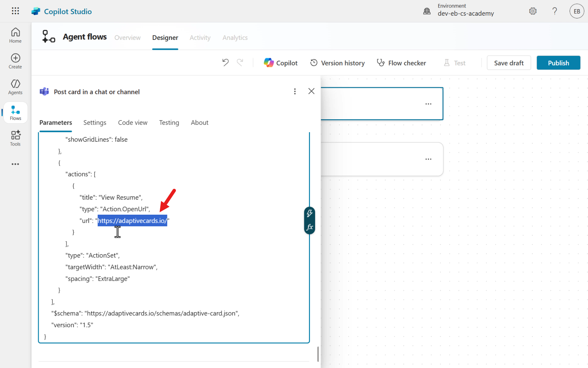The width and height of the screenshot is (588, 368).
Task: Switch to the Code view tab
Action: 132,123
